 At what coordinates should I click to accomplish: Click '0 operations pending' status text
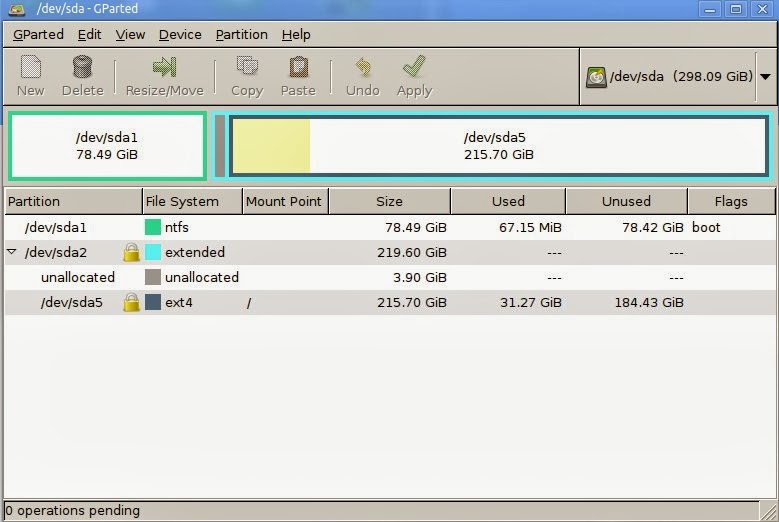73,511
